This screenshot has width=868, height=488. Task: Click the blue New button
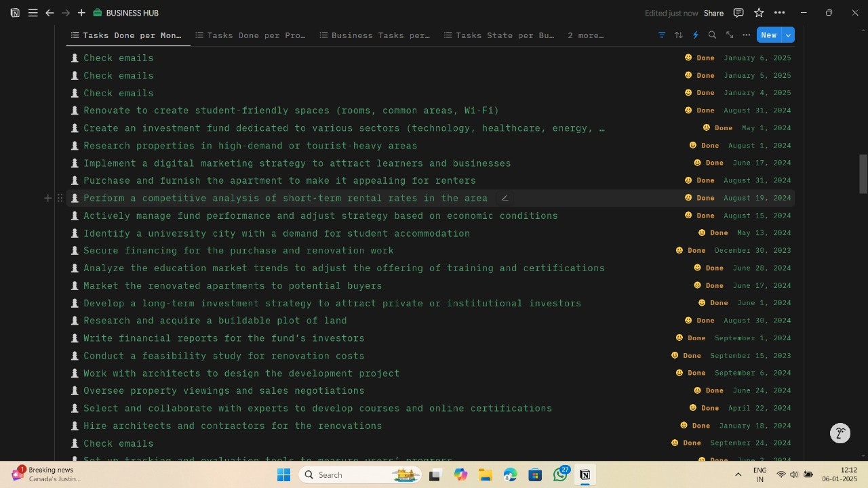pos(769,35)
